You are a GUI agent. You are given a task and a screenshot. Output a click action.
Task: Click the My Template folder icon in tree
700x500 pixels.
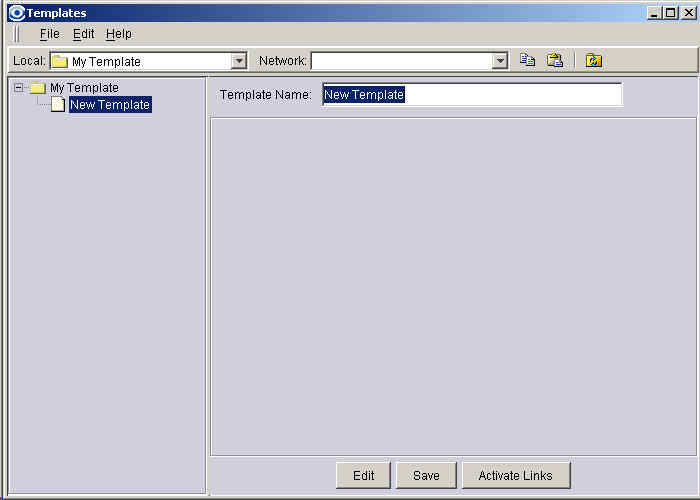[38, 88]
